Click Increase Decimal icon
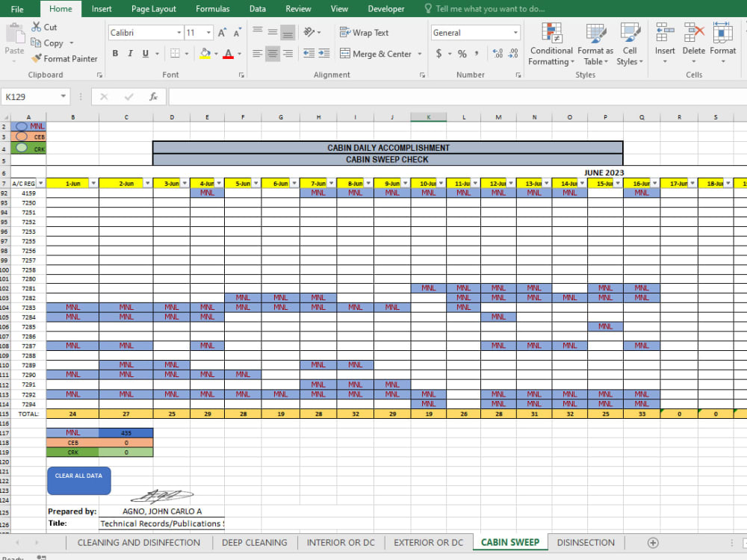 [x=498, y=53]
